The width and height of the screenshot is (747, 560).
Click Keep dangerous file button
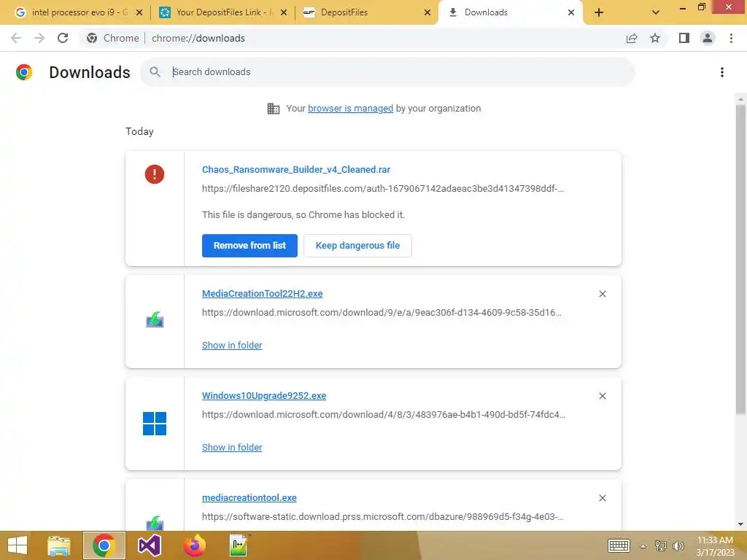[357, 246]
